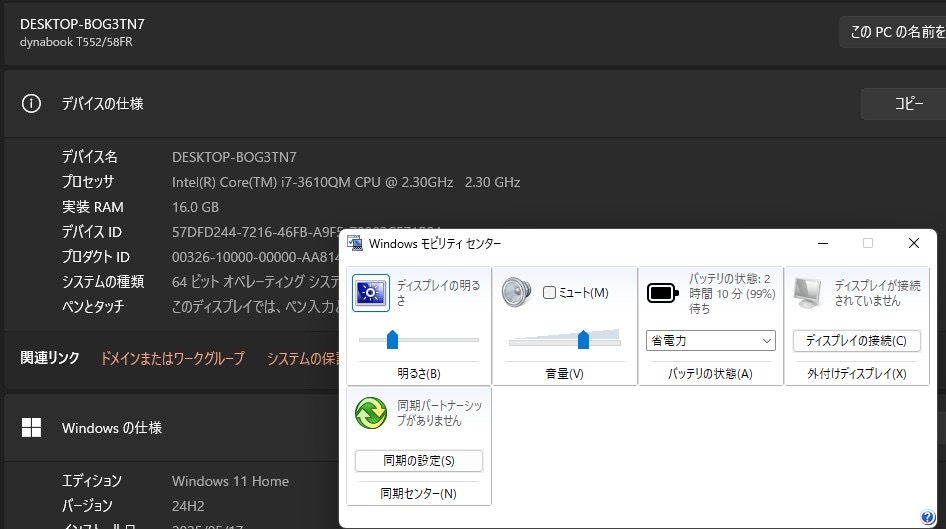Viewport: 946px width, 529px height.
Task: Click battery status text 2 時間 10 分 (99%)
Action: pyautogui.click(x=732, y=294)
